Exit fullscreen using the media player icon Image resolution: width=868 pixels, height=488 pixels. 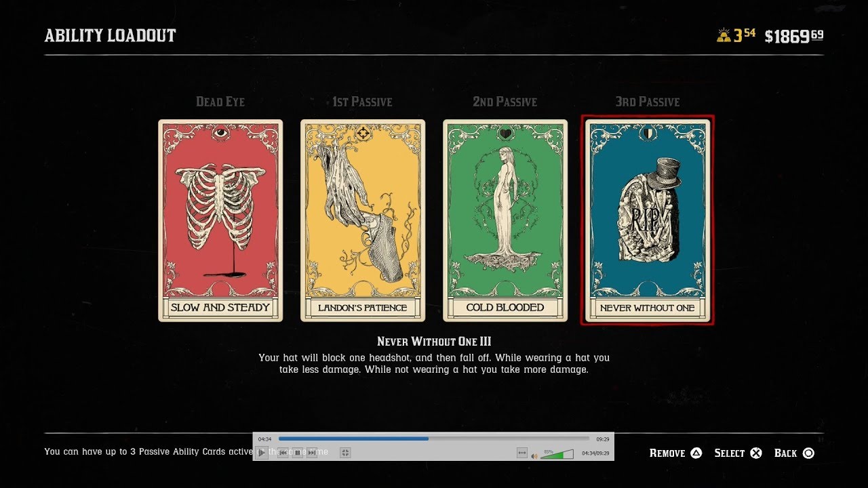pos(345,453)
